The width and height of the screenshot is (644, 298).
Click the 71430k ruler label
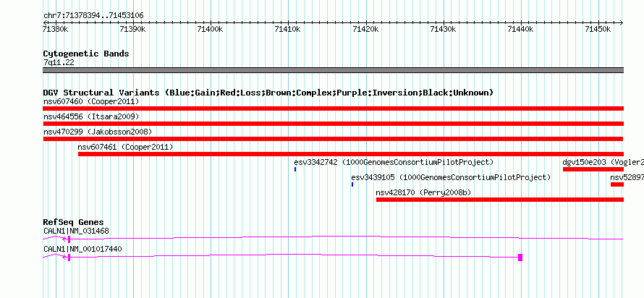coord(443,29)
